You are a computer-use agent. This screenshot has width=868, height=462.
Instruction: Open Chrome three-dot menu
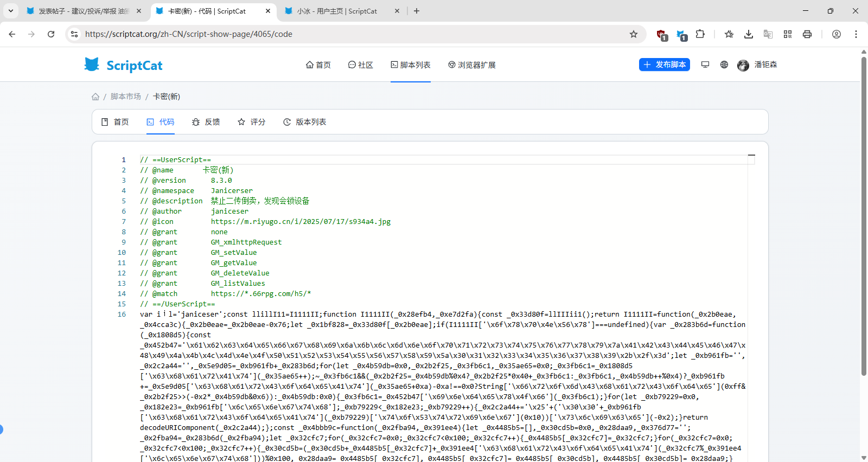pos(856,34)
